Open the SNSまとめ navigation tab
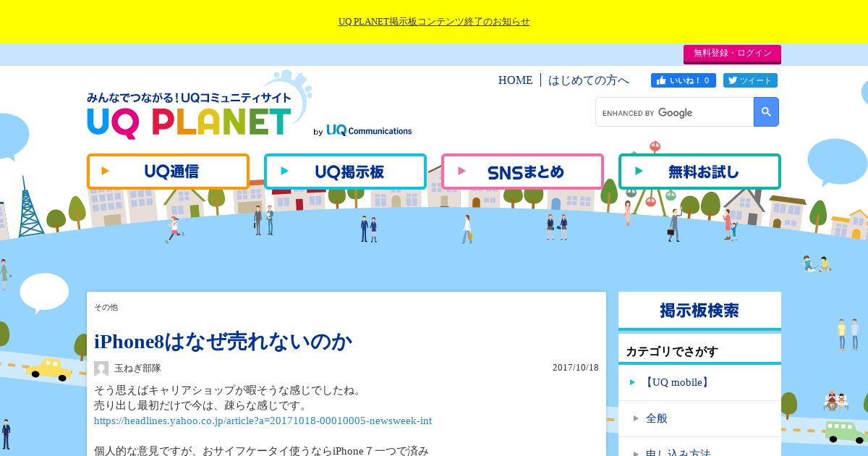 [522, 172]
